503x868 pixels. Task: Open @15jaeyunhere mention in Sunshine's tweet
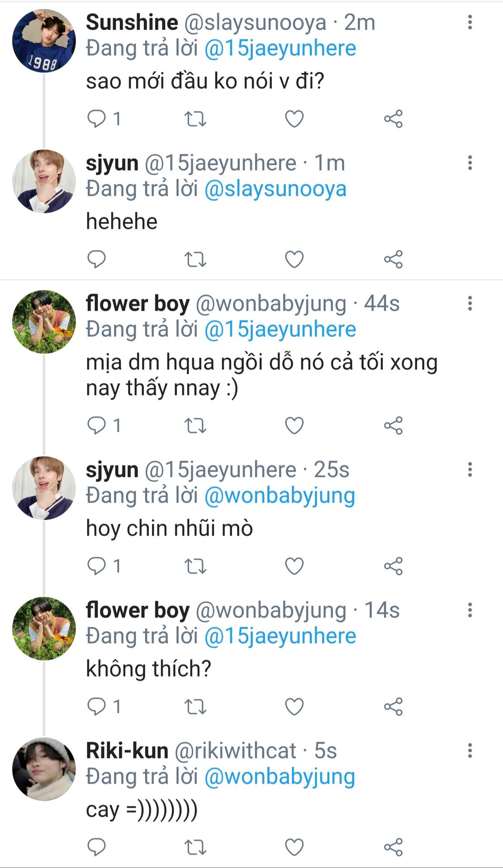point(280,49)
